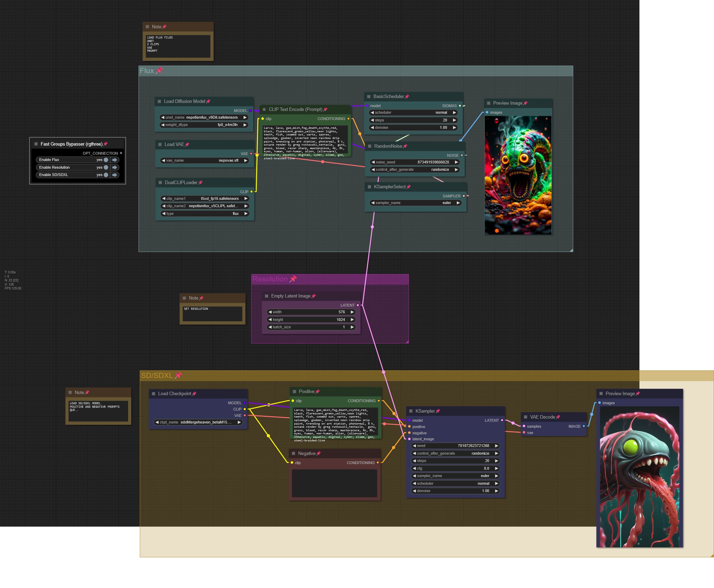Click KSampler control_after_generate randomize field
Image resolution: width=714 pixels, height=588 pixels.
(x=456, y=454)
